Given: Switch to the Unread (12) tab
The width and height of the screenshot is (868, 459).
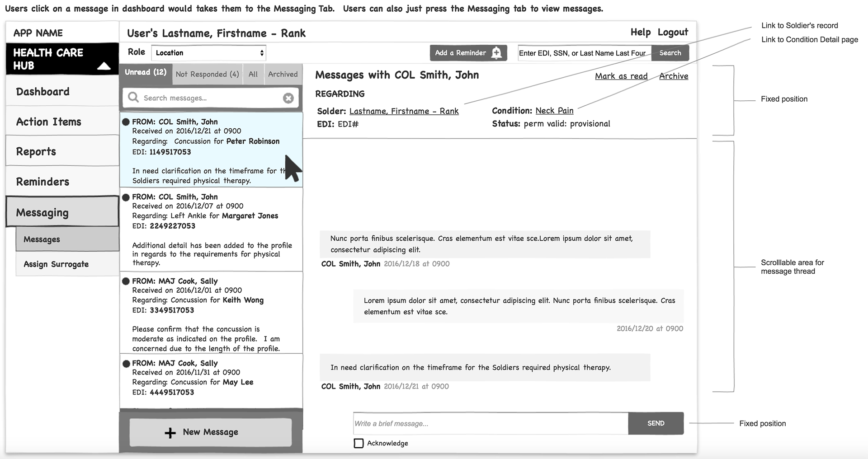Looking at the screenshot, I should (146, 73).
